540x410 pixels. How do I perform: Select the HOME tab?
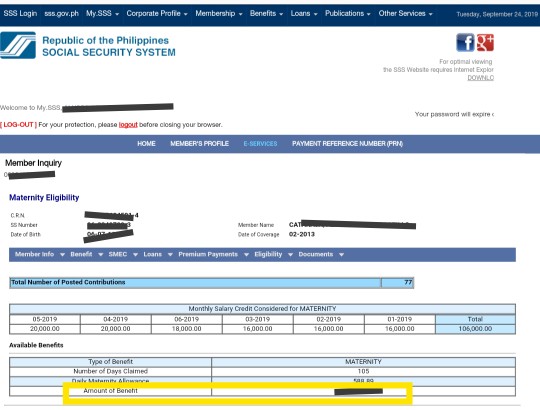click(146, 144)
